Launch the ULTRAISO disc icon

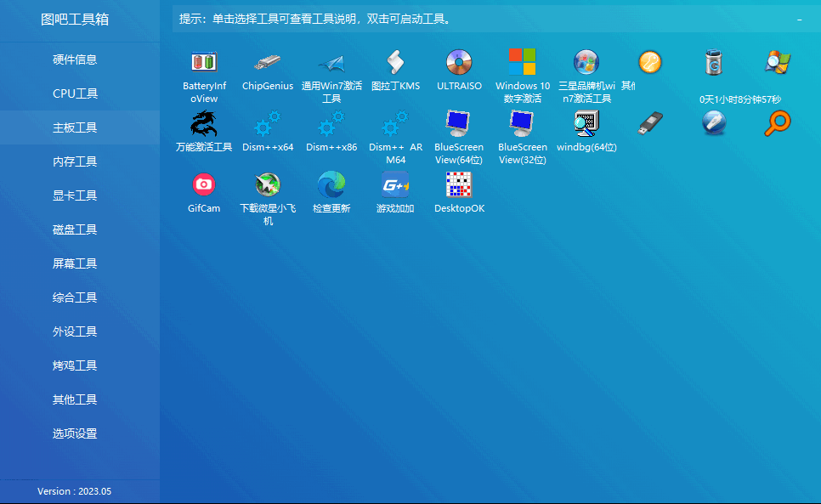pyautogui.click(x=459, y=62)
